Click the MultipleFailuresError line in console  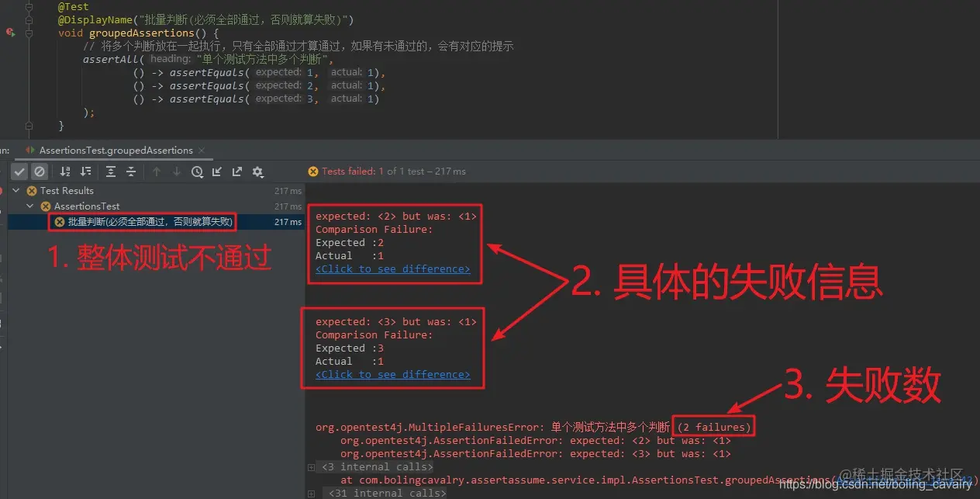click(x=534, y=427)
